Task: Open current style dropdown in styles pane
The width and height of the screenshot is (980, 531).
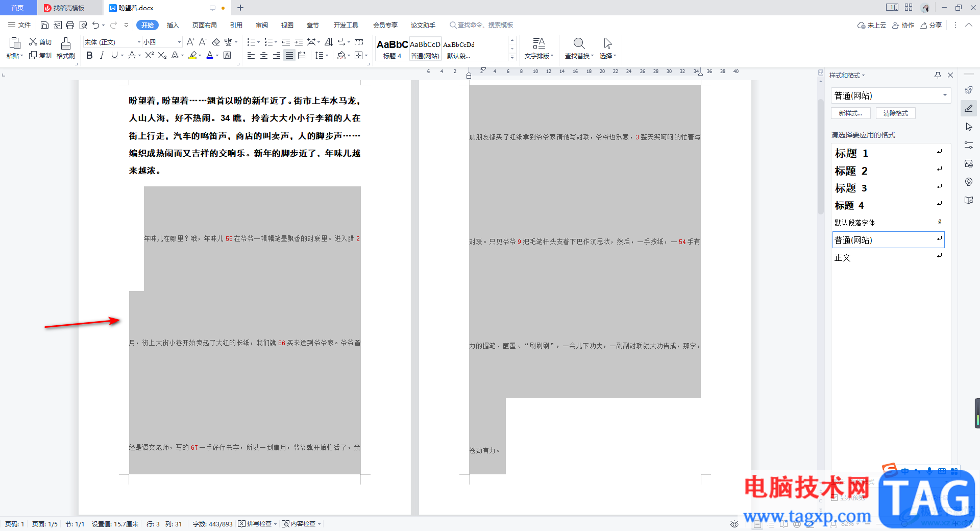Action: (945, 95)
